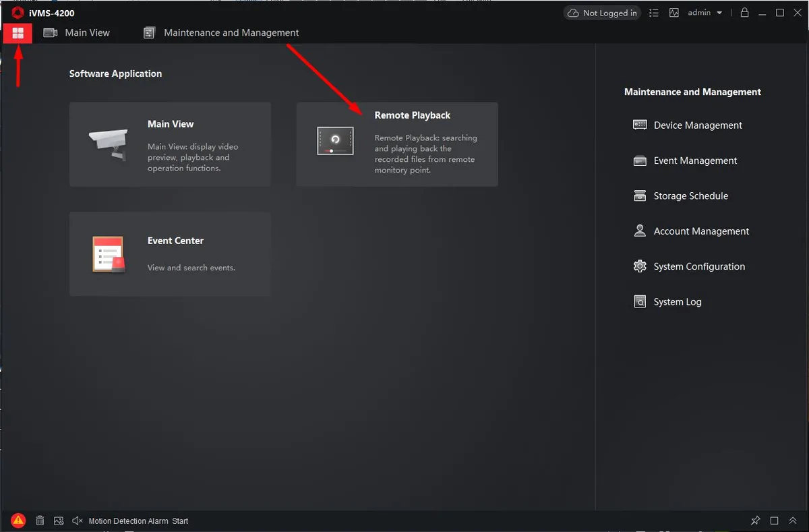Click the Event Management icon
Screen dimensions: 809x532
pos(640,160)
